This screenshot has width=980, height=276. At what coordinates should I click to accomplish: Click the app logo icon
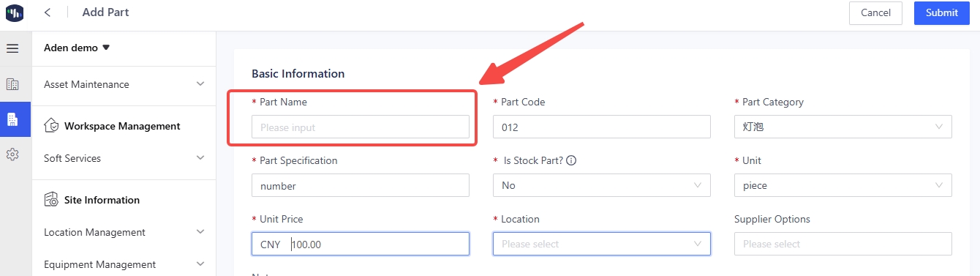15,13
